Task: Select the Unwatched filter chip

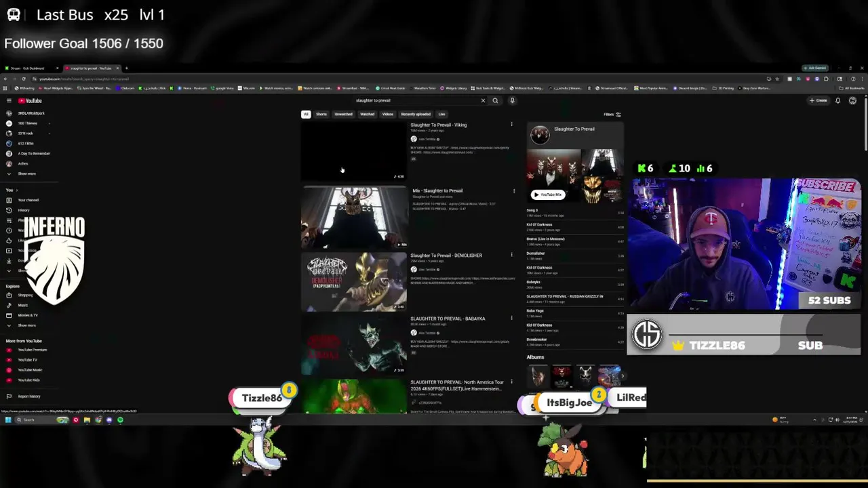Action: [343, 115]
